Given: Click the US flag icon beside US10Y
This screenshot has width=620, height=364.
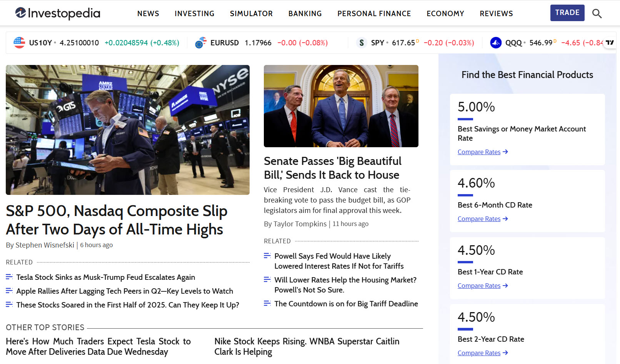Looking at the screenshot, I should click(x=19, y=43).
